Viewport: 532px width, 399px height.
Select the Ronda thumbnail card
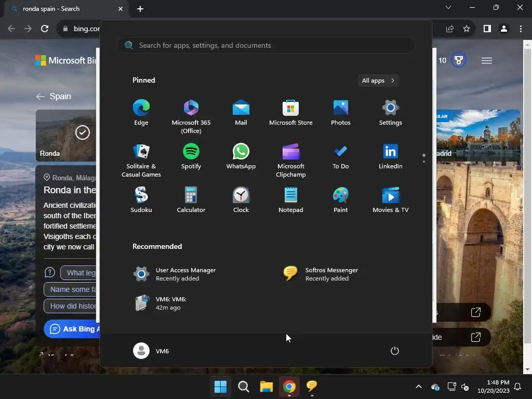(66, 135)
